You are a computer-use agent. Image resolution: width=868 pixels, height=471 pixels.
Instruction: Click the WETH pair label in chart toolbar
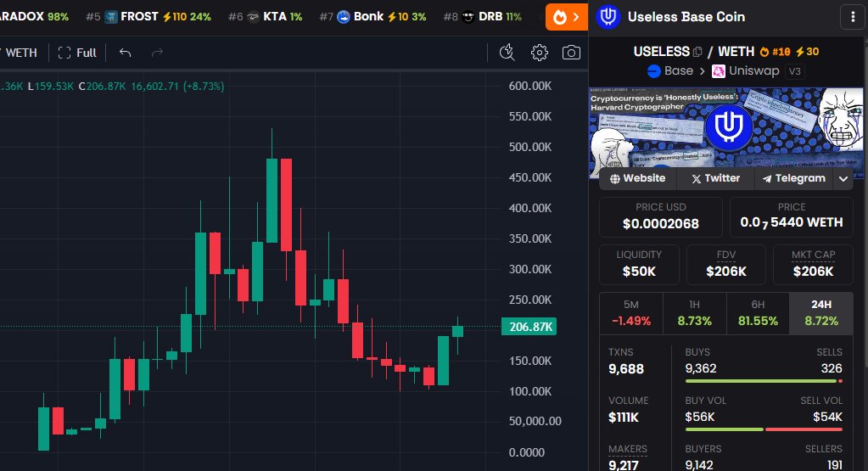point(21,53)
